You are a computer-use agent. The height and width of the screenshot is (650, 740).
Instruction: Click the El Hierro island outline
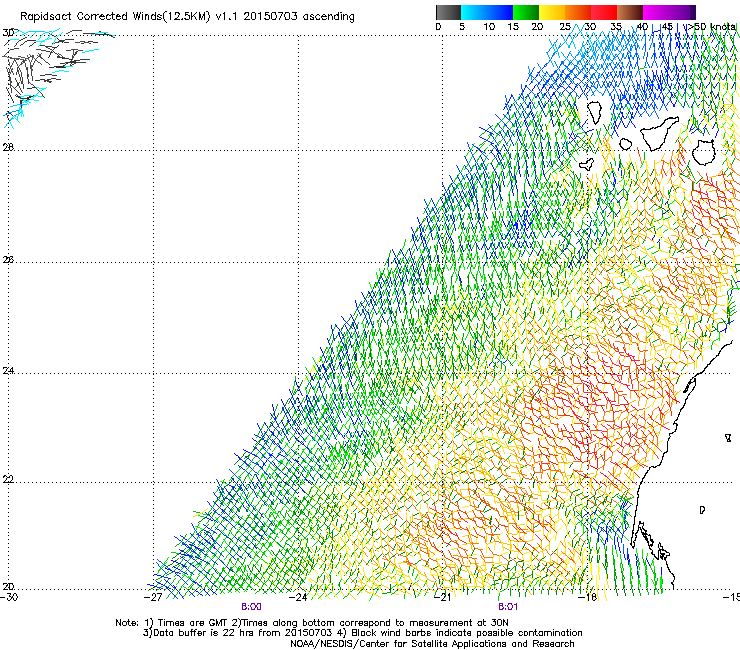tap(587, 164)
